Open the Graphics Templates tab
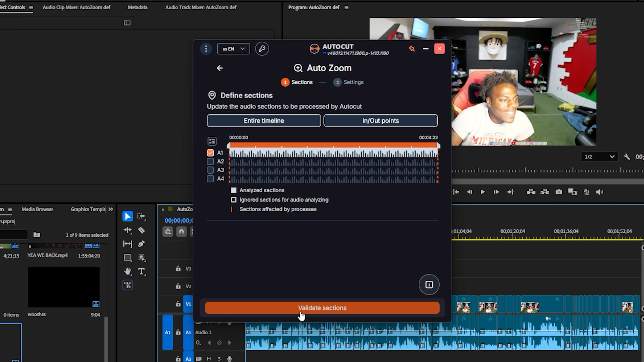The height and width of the screenshot is (362, 644). click(88, 209)
